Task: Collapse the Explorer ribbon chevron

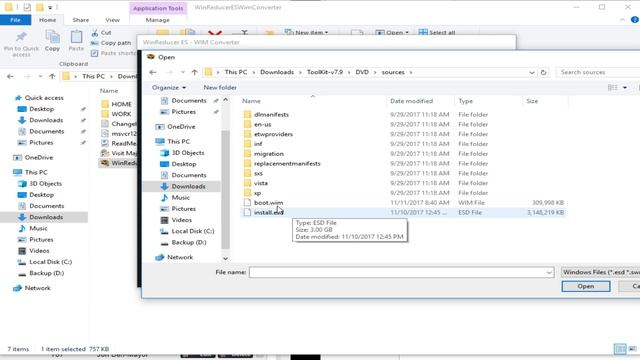Action: (622, 20)
